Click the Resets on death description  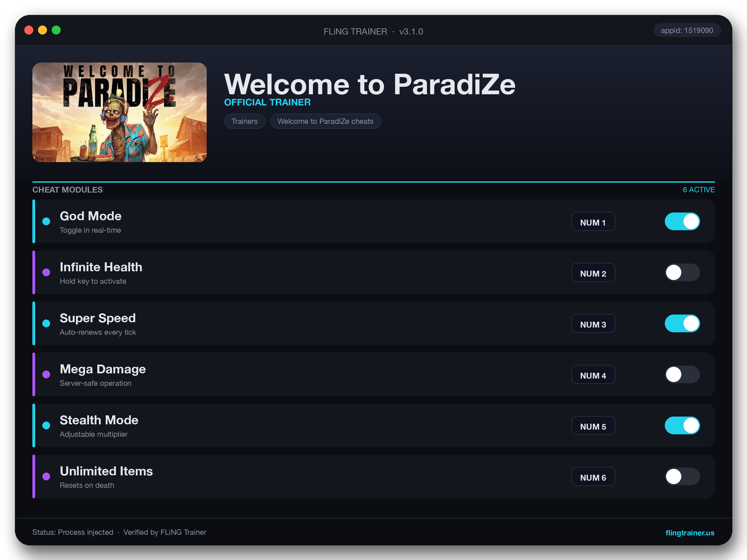[87, 485]
